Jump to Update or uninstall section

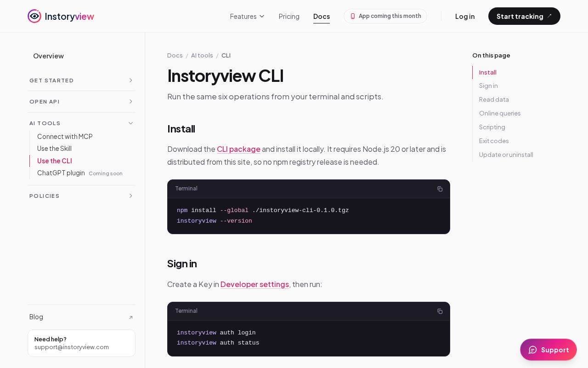click(x=506, y=155)
